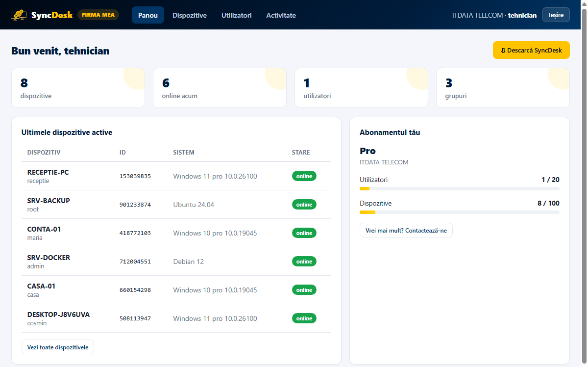The width and height of the screenshot is (588, 367).
Task: Click the SISTEM column header
Action: pos(184,153)
